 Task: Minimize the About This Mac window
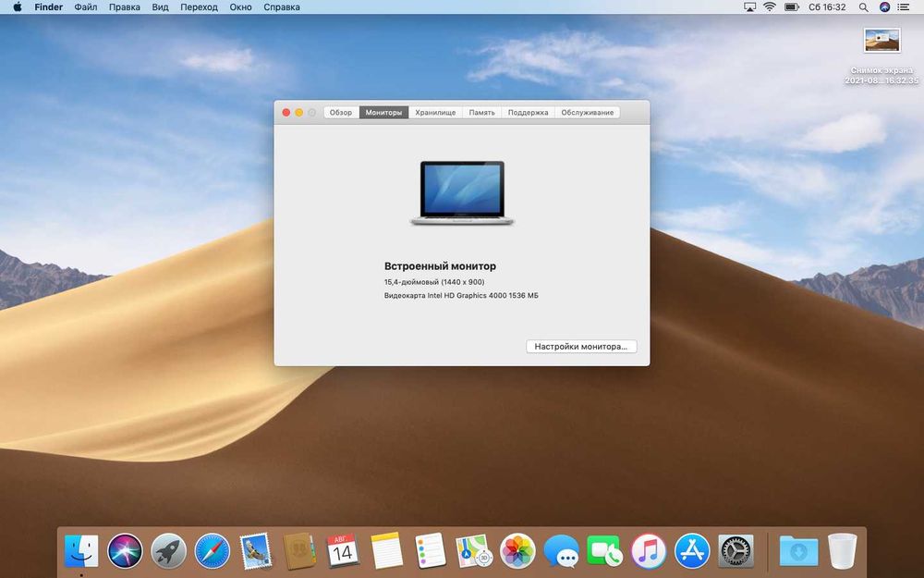tap(298, 112)
